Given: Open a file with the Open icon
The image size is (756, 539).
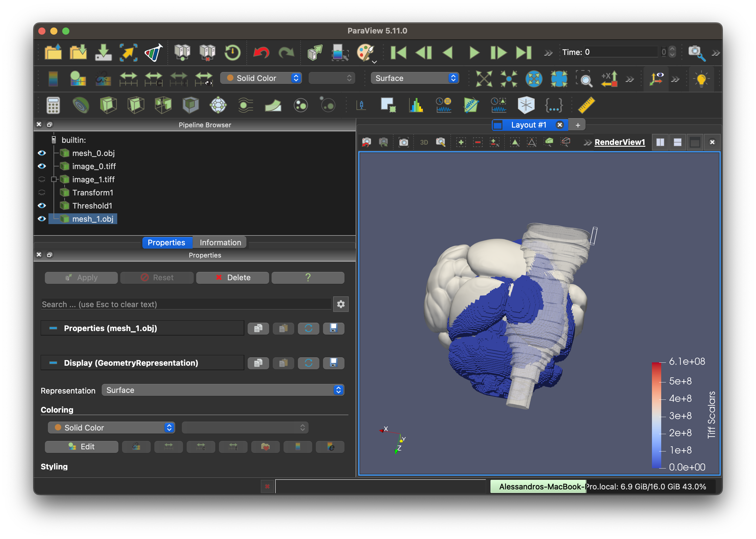Looking at the screenshot, I should pos(53,52).
